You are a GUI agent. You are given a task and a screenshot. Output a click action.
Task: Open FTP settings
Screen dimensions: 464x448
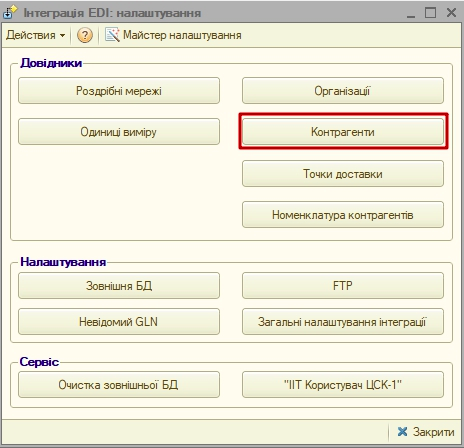tap(343, 286)
